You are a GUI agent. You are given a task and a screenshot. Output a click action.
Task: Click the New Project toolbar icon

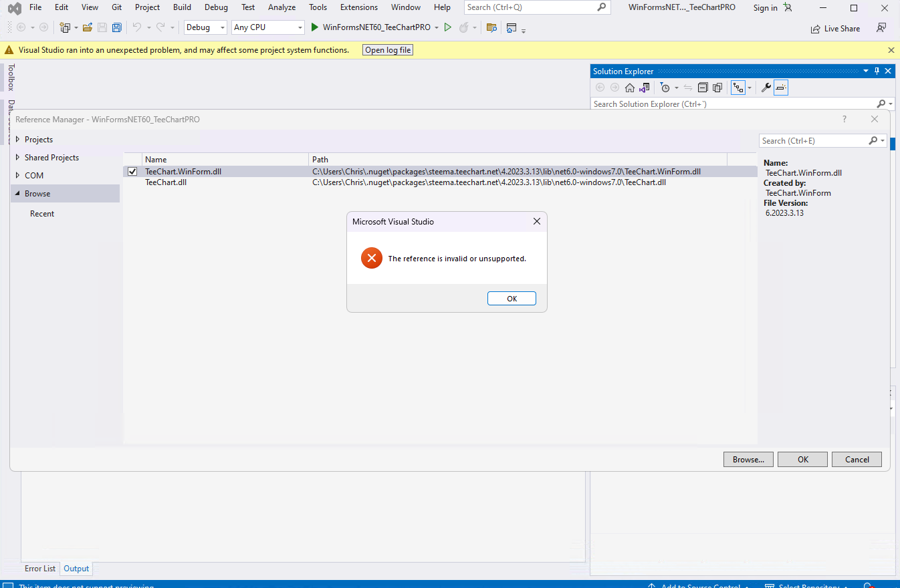[65, 27]
